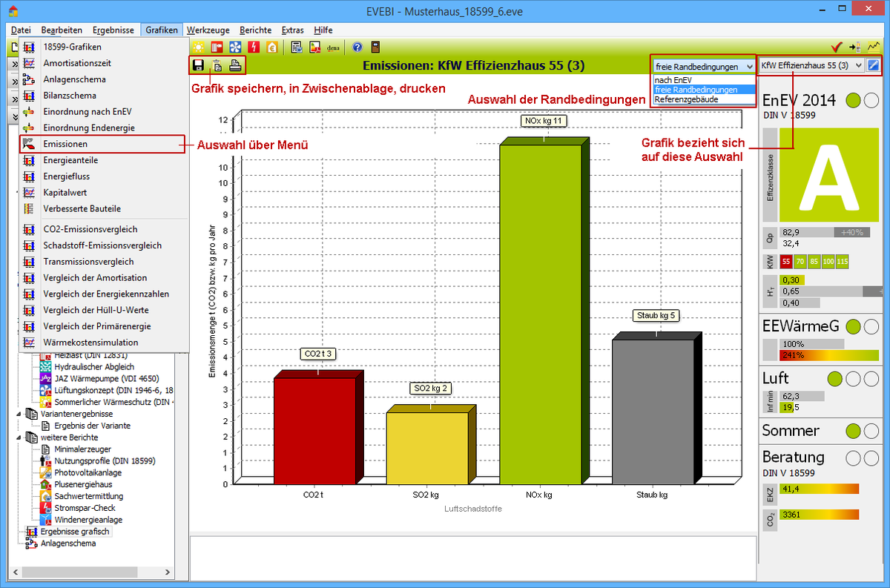Select Einordnung Endenergie menu entry
This screenshot has width=890, height=588.
pyautogui.click(x=103, y=128)
